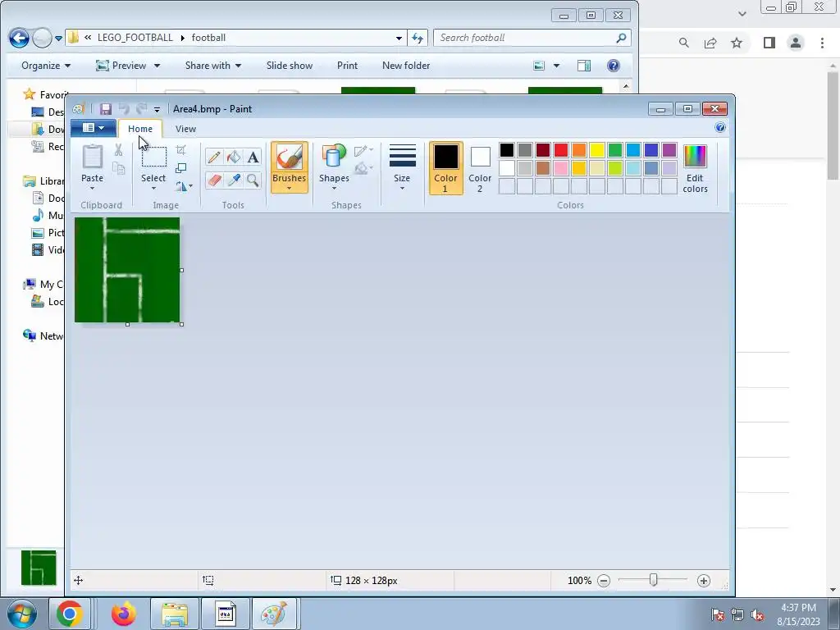The height and width of the screenshot is (630, 840).
Task: Open Firefox from the taskbar
Action: 124,614
